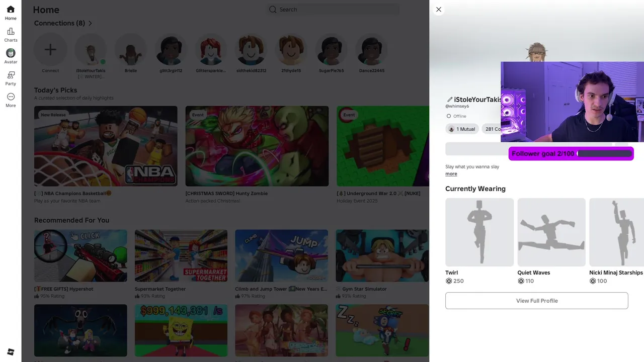Open the Party sidebar icon

11,75
